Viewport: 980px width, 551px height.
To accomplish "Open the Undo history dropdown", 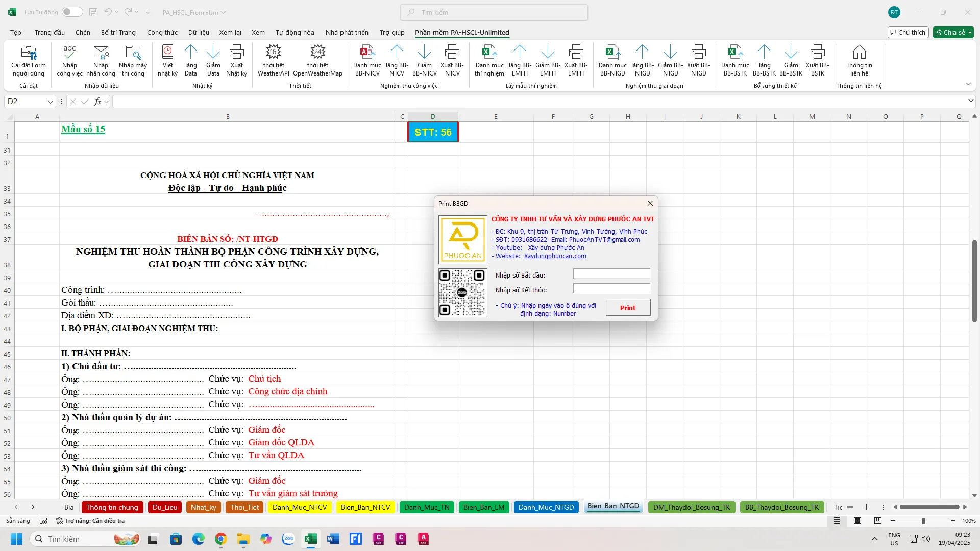I will click(x=117, y=12).
